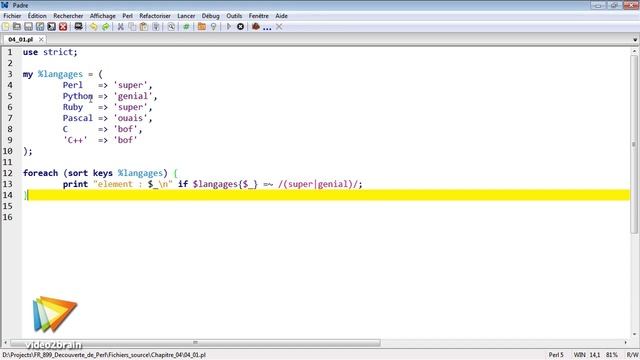Viewport: 640px width, 360px height.
Task: Click the 'print' keyword on line 13
Action: pyautogui.click(x=75, y=184)
